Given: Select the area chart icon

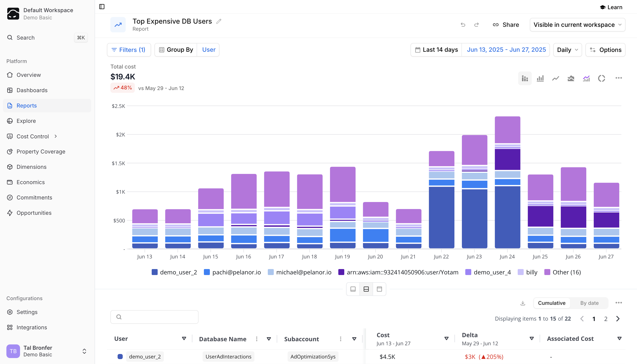Looking at the screenshot, I should (571, 78).
